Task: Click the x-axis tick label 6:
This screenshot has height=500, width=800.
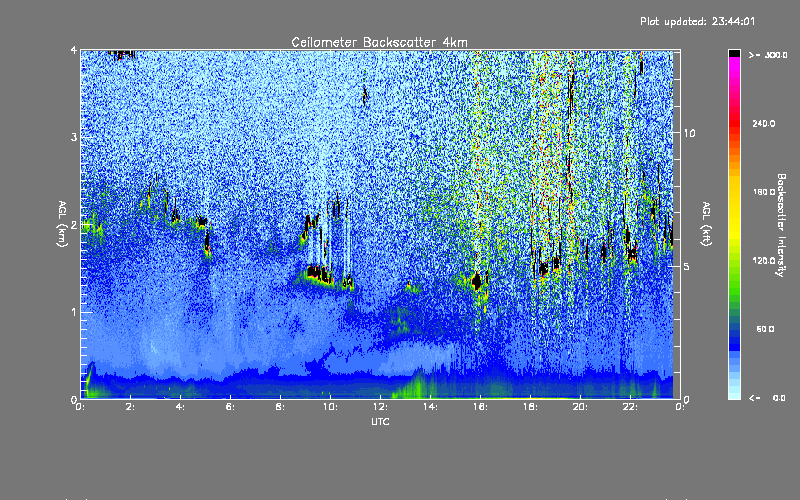Action: click(x=230, y=407)
